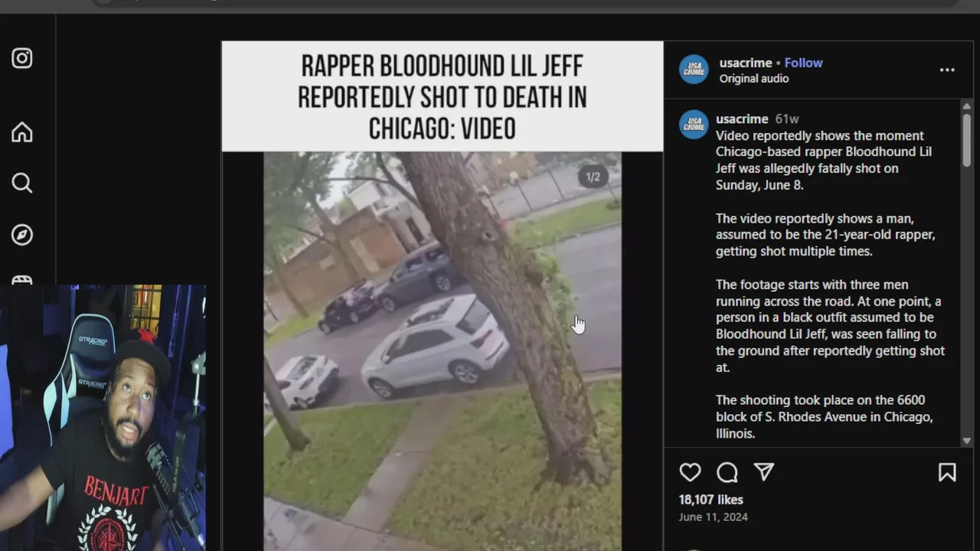Share the post via paper plane icon
This screenshot has height=551, width=980.
pos(764,472)
